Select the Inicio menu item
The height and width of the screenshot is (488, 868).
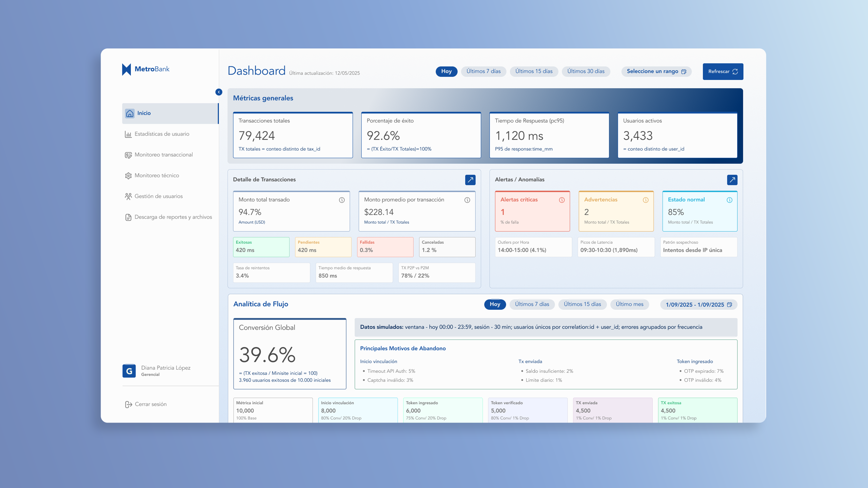(x=143, y=113)
